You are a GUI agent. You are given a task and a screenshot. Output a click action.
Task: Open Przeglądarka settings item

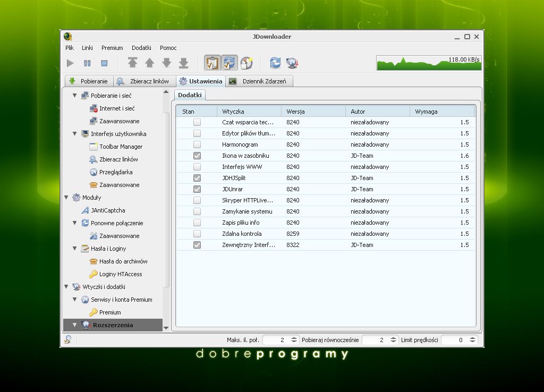point(112,172)
